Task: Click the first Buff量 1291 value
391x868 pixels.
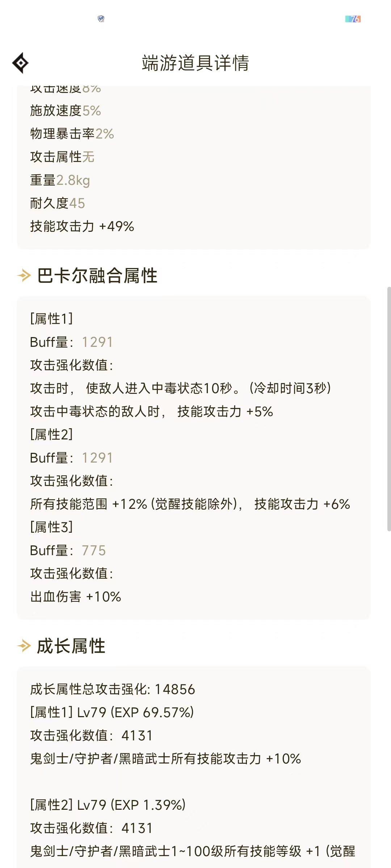Action: pyautogui.click(x=97, y=342)
